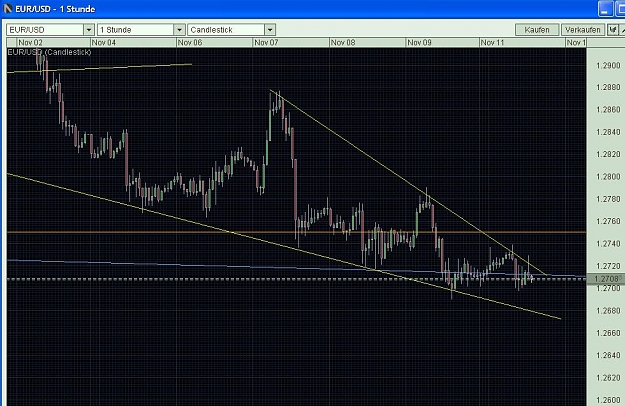Select the Nov 07 date header
The width and height of the screenshot is (625, 406).
pyautogui.click(x=266, y=43)
